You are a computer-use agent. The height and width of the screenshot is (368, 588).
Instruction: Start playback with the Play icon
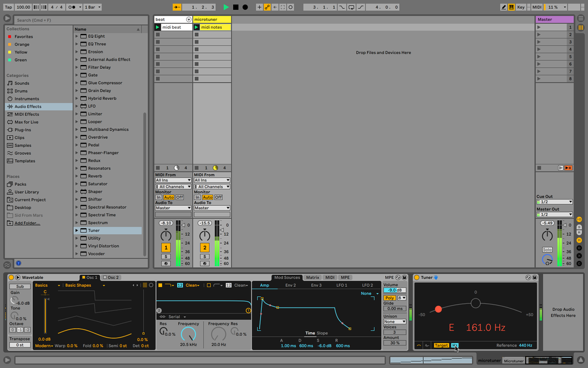(227, 7)
